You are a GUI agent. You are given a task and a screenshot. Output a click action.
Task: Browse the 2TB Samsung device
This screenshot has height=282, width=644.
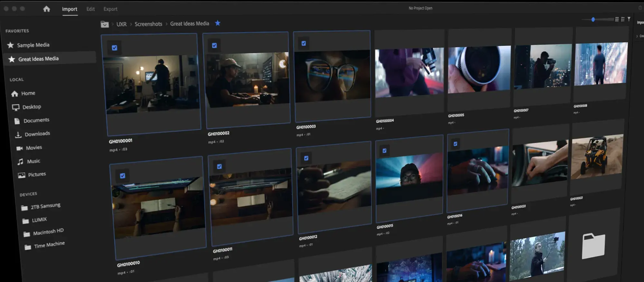tap(41, 207)
